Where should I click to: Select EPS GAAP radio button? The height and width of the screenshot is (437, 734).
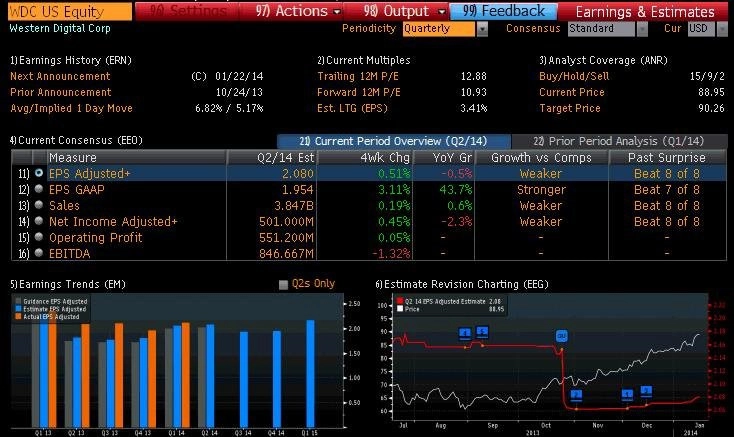point(39,189)
